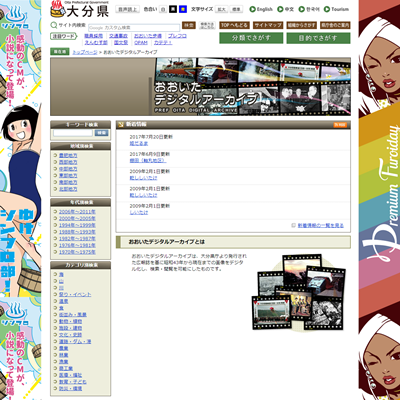Open the film strip collage thumbnail

pos(298,293)
